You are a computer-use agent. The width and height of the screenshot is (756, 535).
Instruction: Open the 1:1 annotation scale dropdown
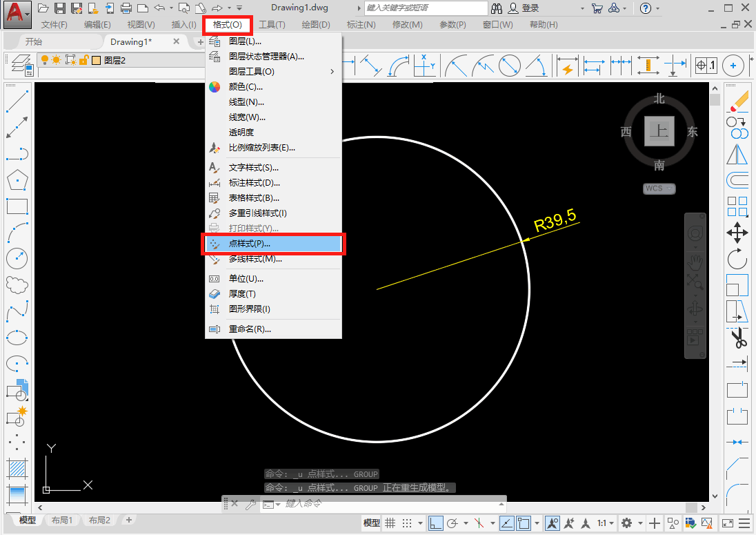coord(604,523)
